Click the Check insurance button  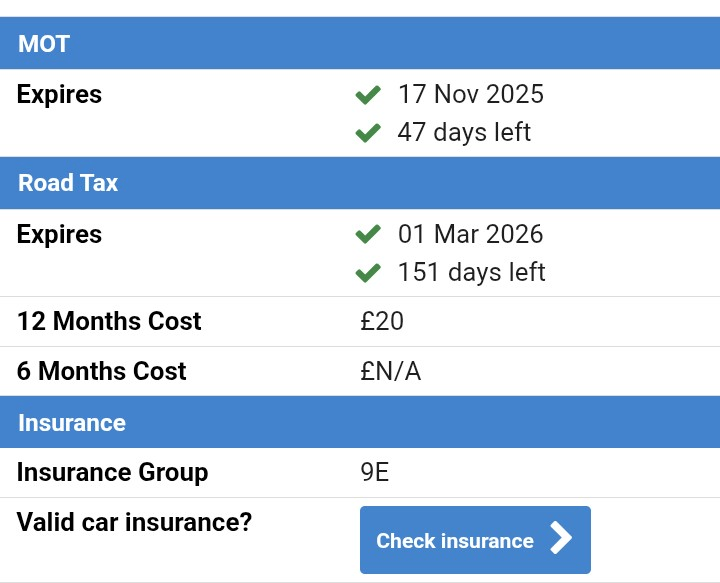(x=474, y=540)
